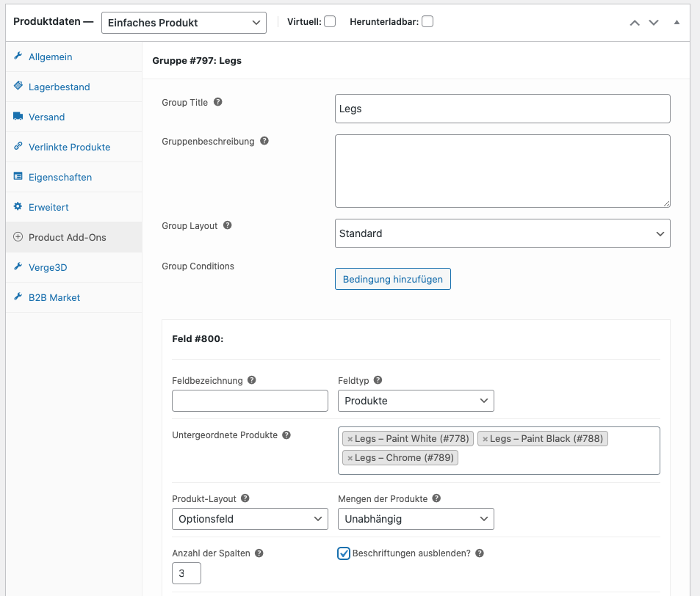
Task: Open the Group Layout Standard dropdown
Action: pyautogui.click(x=502, y=233)
